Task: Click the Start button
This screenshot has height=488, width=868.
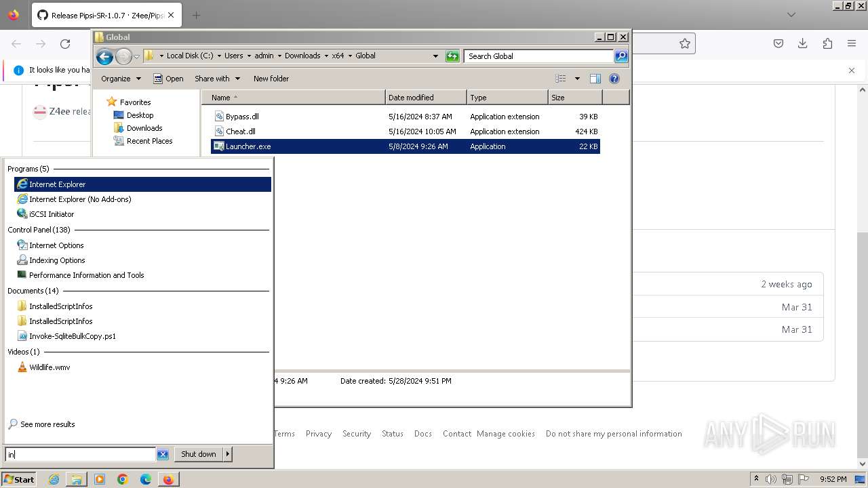Action: pyautogui.click(x=18, y=479)
